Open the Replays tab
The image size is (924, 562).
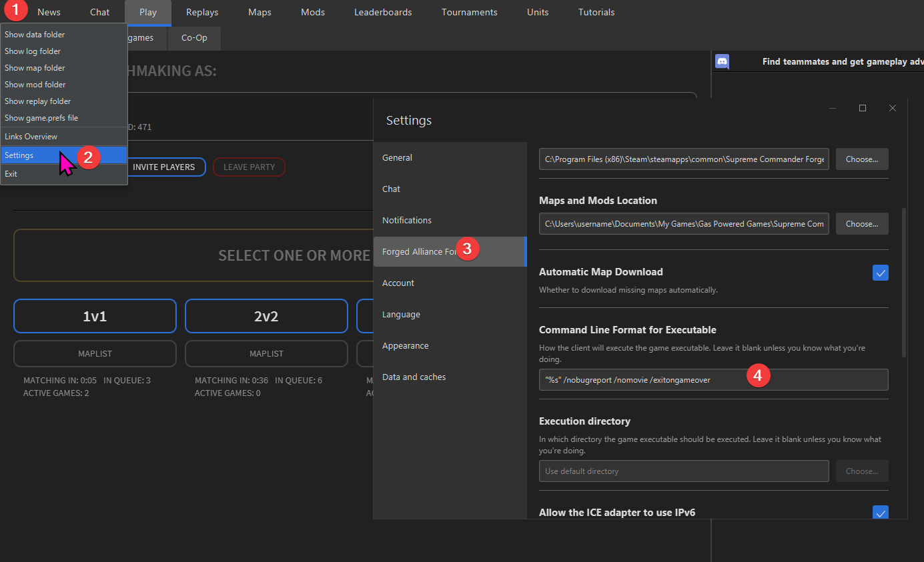coord(202,12)
